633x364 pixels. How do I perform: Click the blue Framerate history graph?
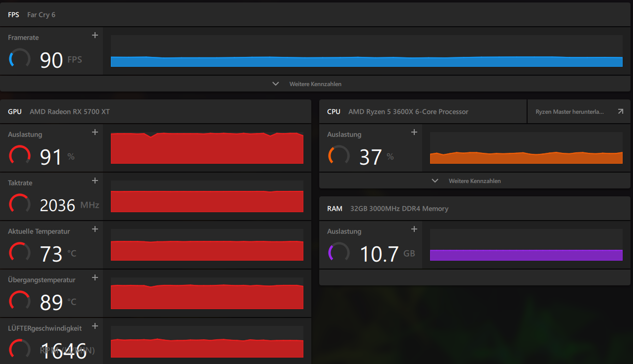point(367,51)
